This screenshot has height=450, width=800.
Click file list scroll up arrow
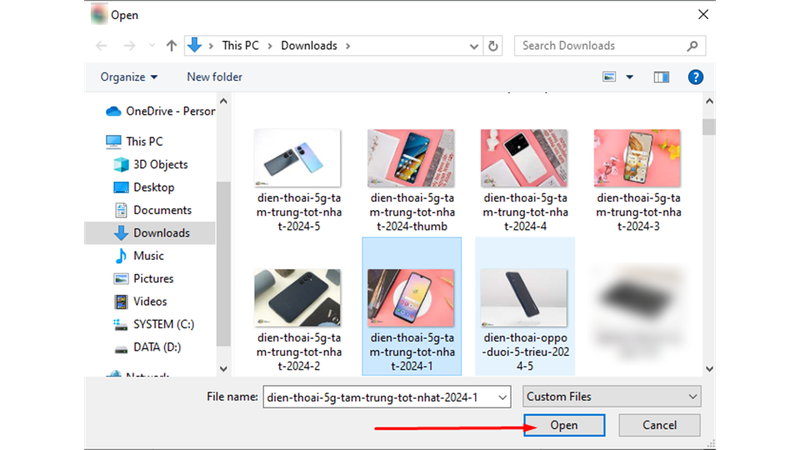click(x=709, y=101)
